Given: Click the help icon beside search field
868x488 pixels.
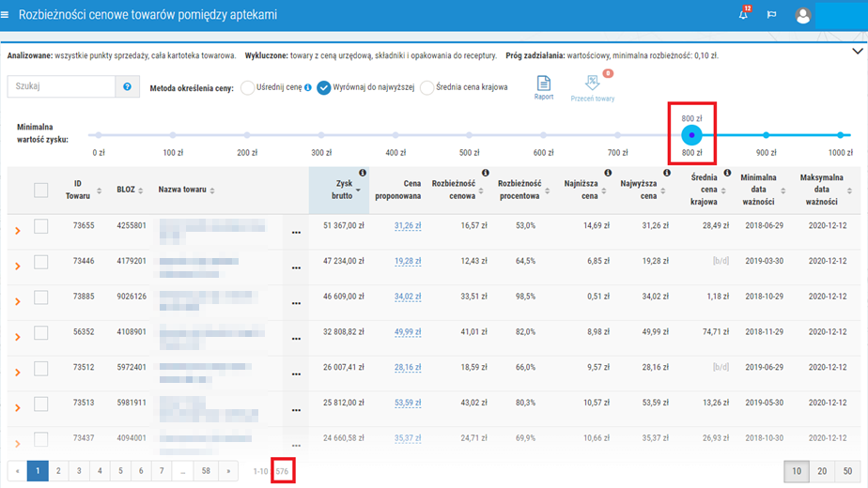Looking at the screenshot, I should (x=128, y=87).
